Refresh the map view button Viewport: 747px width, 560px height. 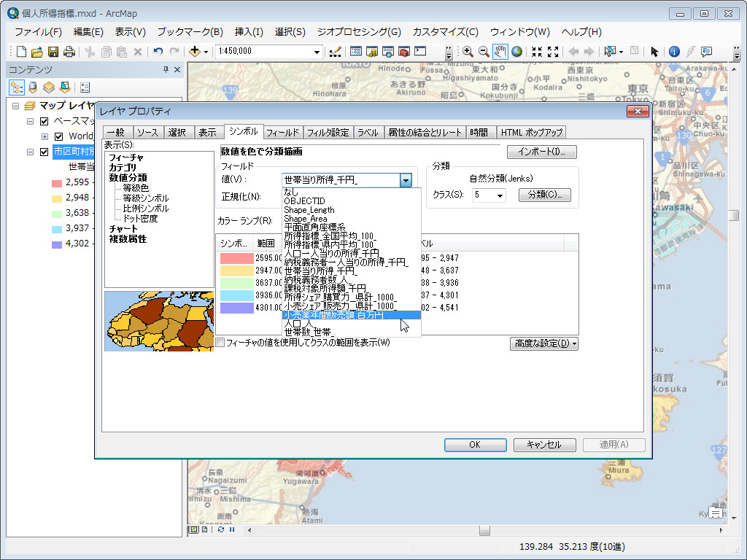221,529
